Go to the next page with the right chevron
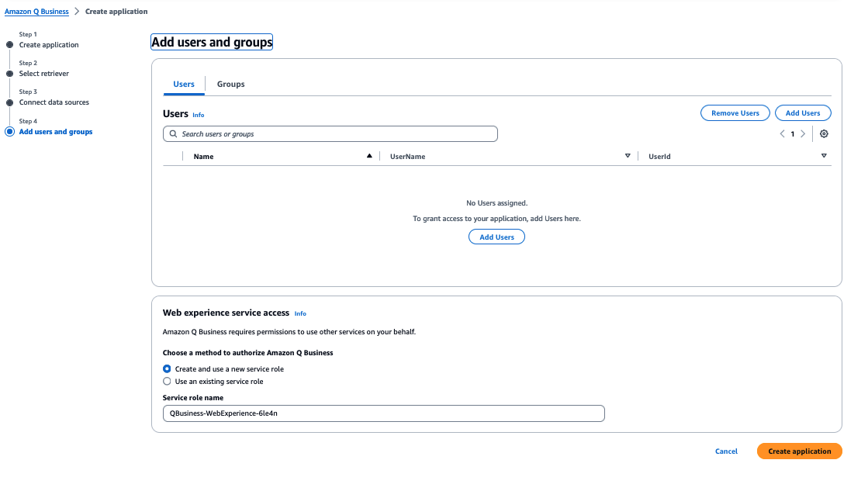The width and height of the screenshot is (868, 491). click(x=803, y=133)
